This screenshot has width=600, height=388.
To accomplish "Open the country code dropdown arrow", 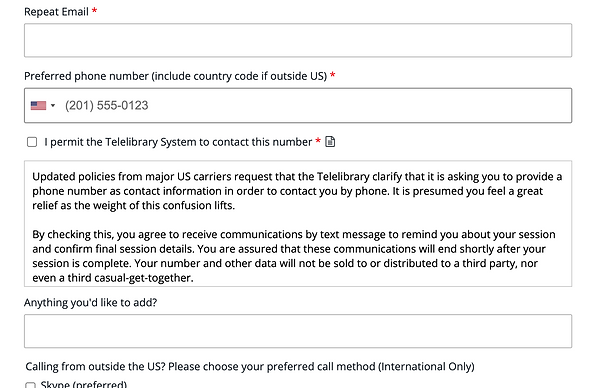I will [x=53, y=106].
